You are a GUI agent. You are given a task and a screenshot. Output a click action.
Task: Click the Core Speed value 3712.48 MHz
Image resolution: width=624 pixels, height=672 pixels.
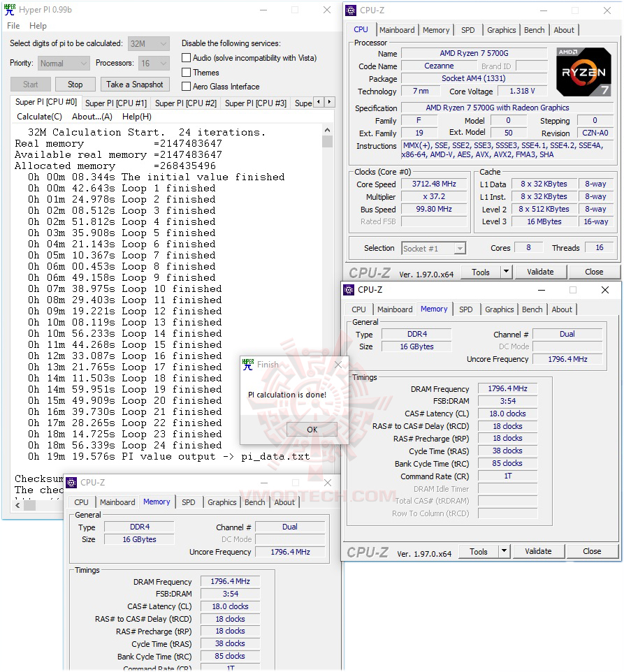434,184
